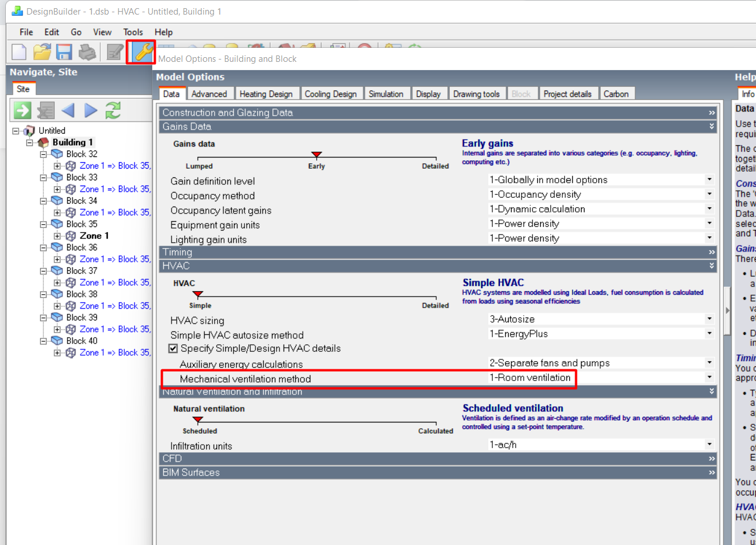The height and width of the screenshot is (545, 756).
Task: Open the Tools menu
Action: (x=133, y=32)
